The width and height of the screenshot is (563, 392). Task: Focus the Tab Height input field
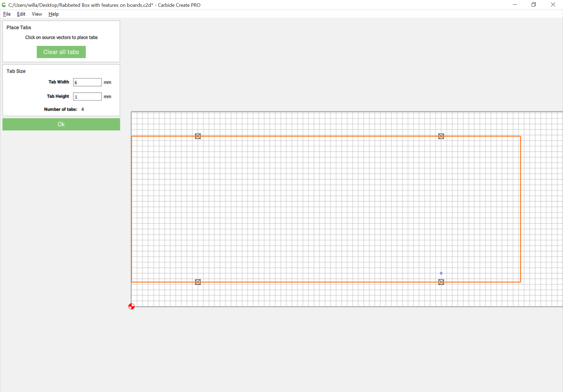(x=87, y=97)
